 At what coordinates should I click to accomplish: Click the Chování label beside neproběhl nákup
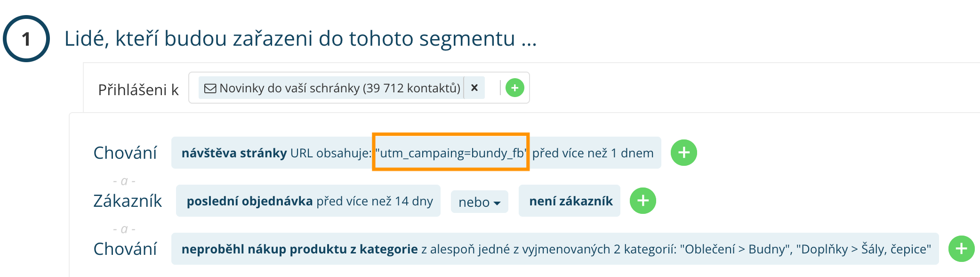(125, 249)
